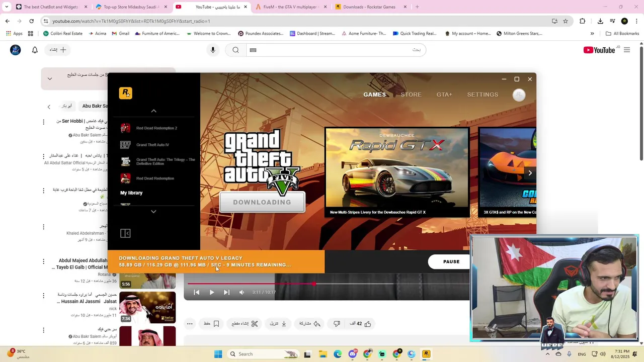Start voice search with the microphone icon
Screen dimensions: 644x362
[x=213, y=50]
